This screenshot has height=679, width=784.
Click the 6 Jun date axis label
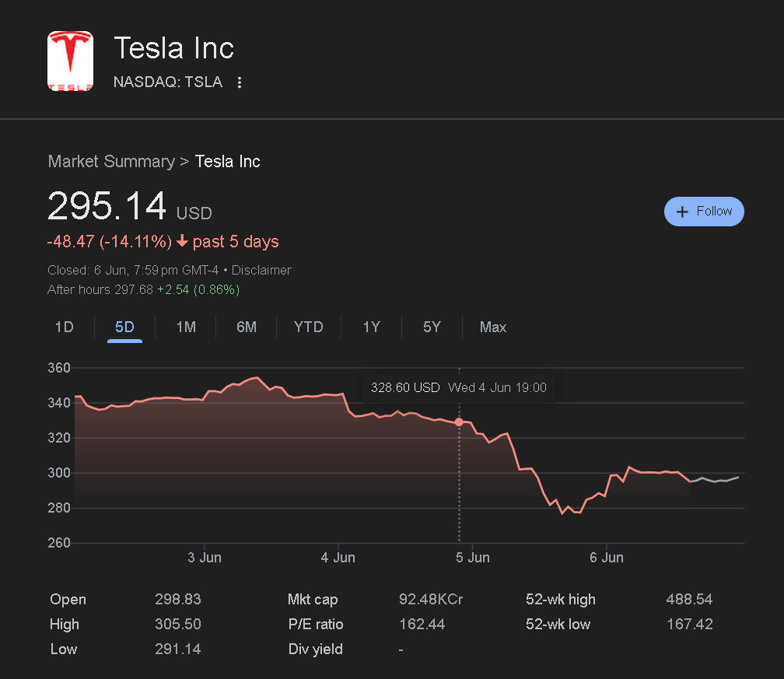(x=607, y=558)
